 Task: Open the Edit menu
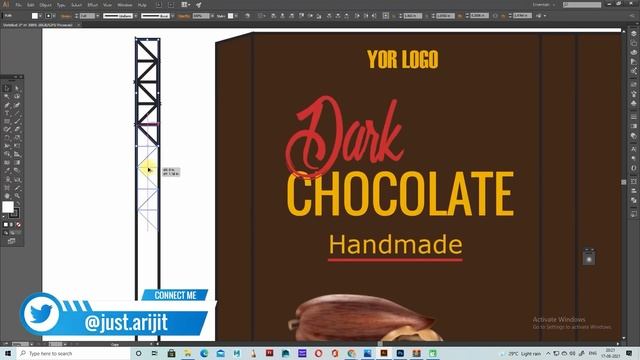click(x=31, y=5)
